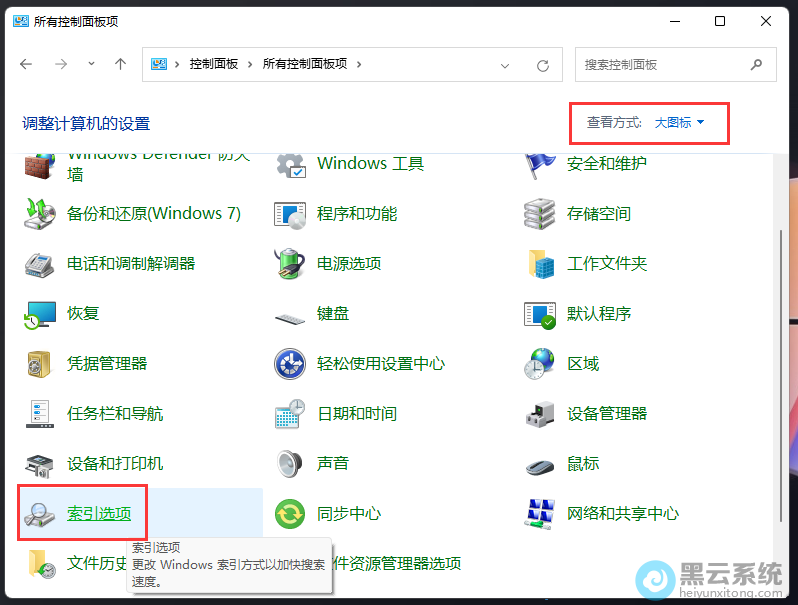Click the 电源选项 battery icon
798x605 pixels.
pyautogui.click(x=290, y=264)
